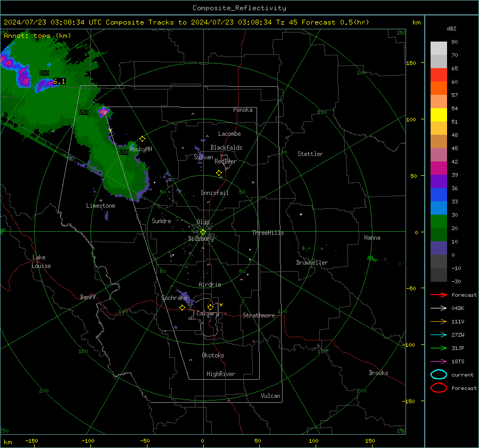Click the Limestone label on map
Image resolution: width=479 pixels, height=448 pixels.
(x=101, y=206)
